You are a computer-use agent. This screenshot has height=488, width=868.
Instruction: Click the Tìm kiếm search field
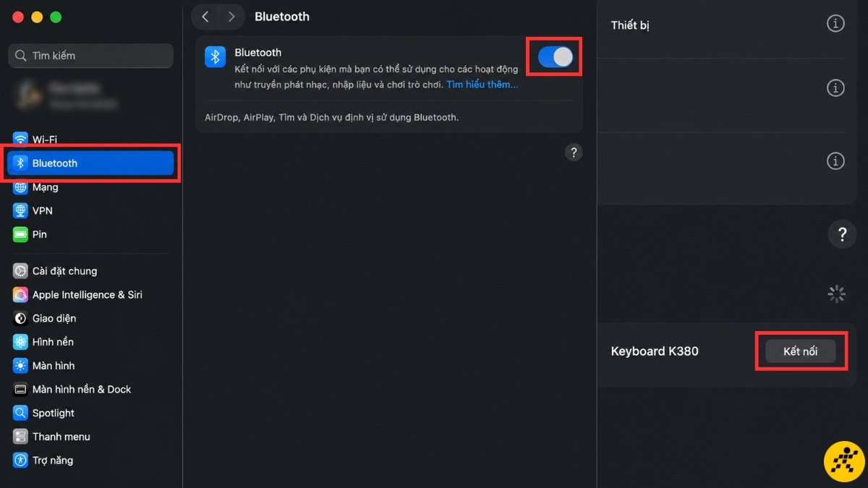90,56
